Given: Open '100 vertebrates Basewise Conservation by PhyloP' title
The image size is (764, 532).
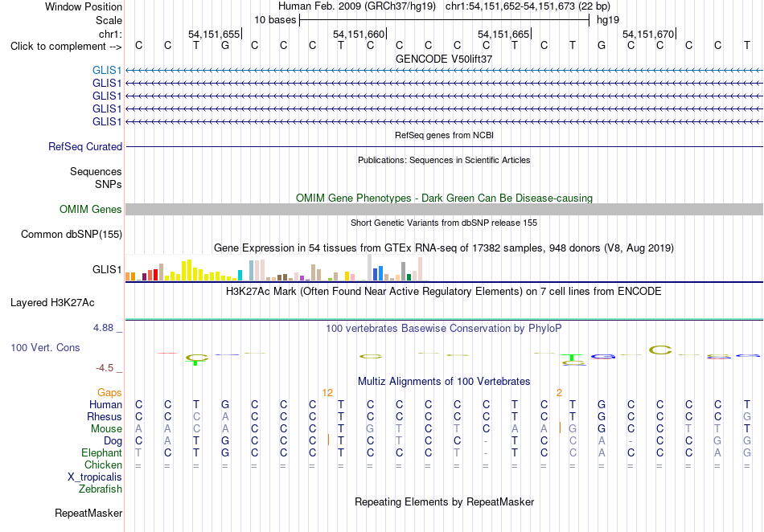Looking at the screenshot, I should pos(444,329).
